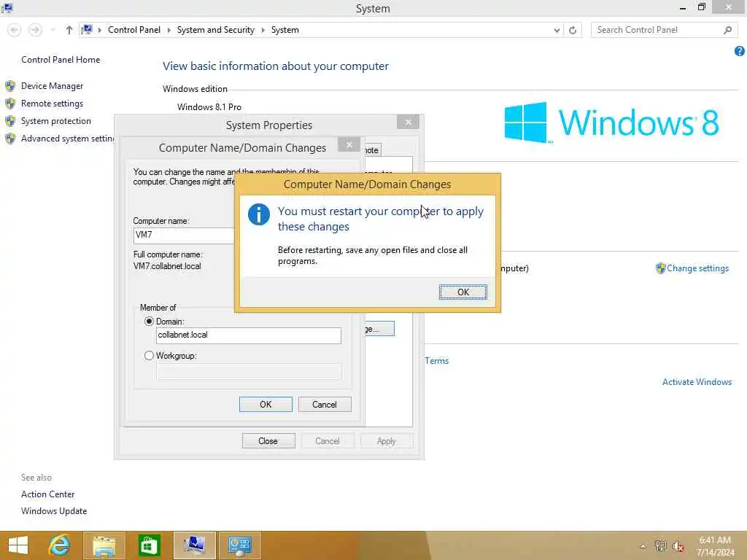
Task: Click the search magnifier icon
Action: point(727,30)
